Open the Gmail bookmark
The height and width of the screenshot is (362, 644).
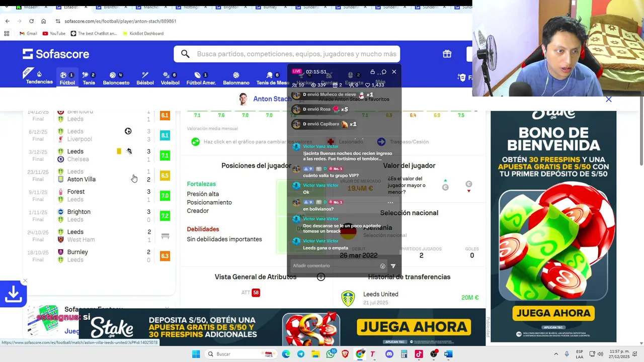coord(28,34)
